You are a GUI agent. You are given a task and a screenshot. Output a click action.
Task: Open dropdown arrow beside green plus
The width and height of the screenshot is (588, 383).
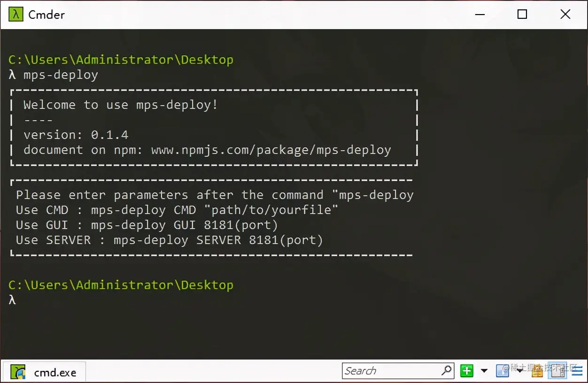(484, 371)
